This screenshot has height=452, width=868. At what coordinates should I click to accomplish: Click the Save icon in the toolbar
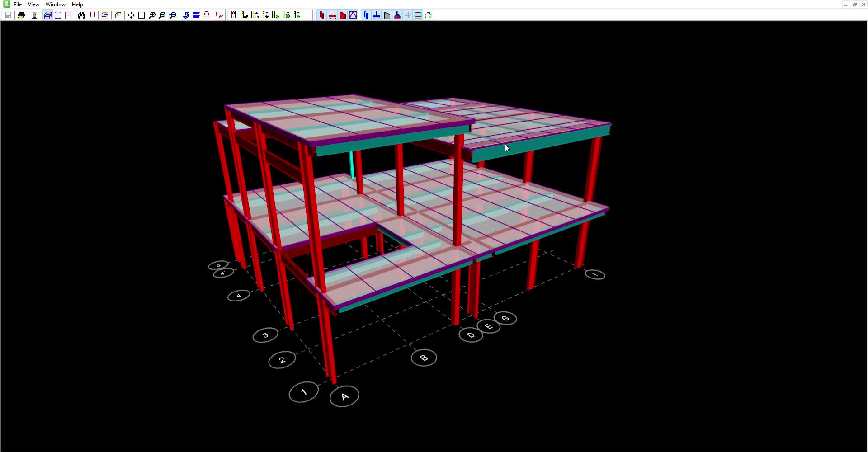pyautogui.click(x=8, y=15)
